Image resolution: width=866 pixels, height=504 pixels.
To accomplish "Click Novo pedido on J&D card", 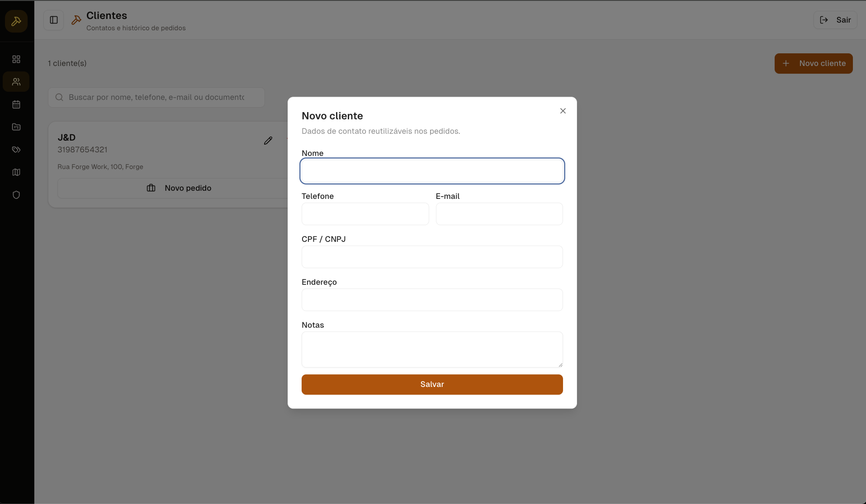I will (179, 188).
